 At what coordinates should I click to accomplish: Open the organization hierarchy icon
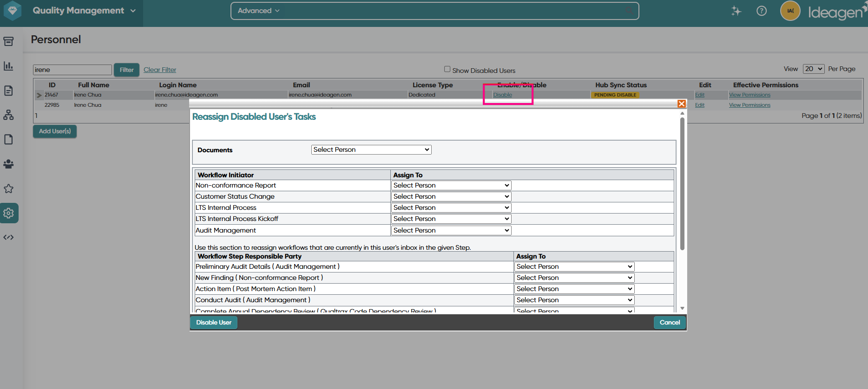tap(8, 115)
